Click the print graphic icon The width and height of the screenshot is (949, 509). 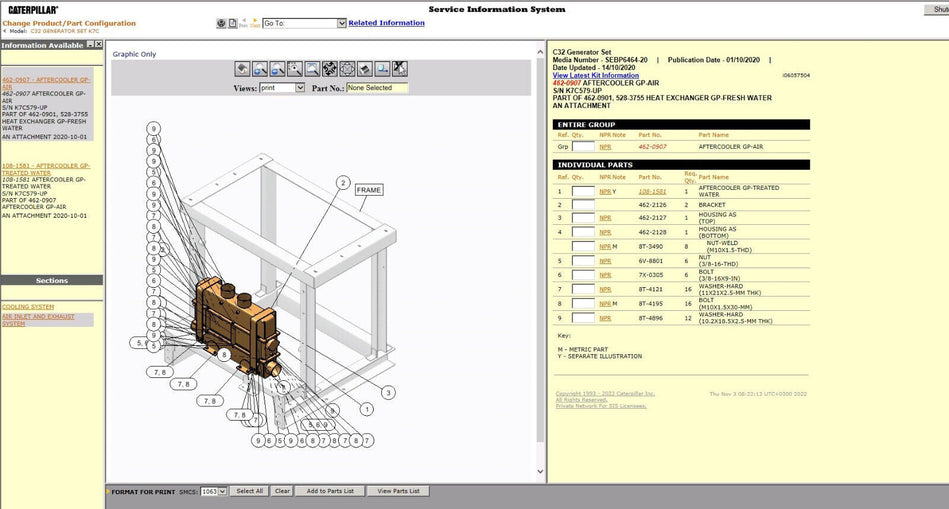coord(365,69)
